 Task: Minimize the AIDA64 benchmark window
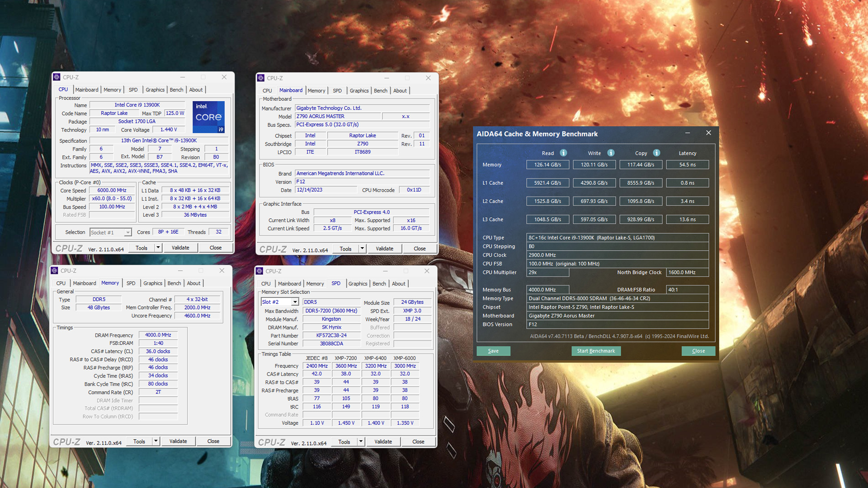coord(687,133)
